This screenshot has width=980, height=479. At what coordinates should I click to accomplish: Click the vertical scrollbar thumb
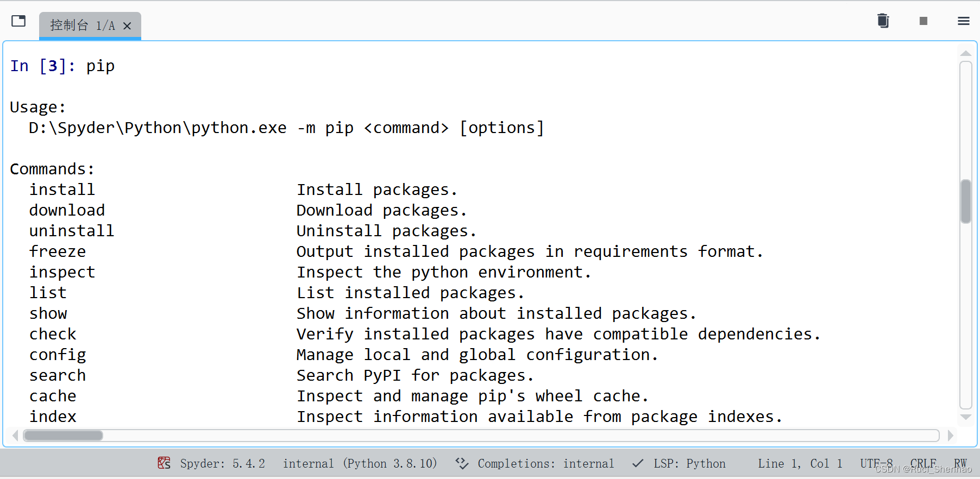click(x=965, y=201)
